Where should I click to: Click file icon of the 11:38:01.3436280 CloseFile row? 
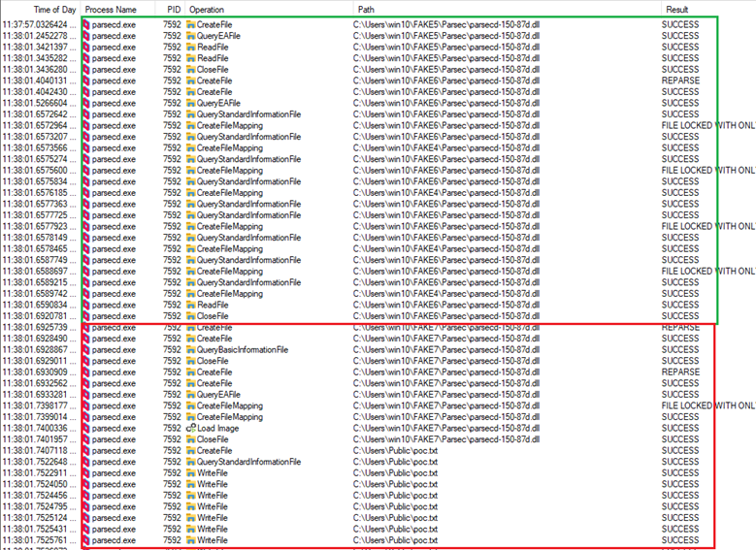191,69
